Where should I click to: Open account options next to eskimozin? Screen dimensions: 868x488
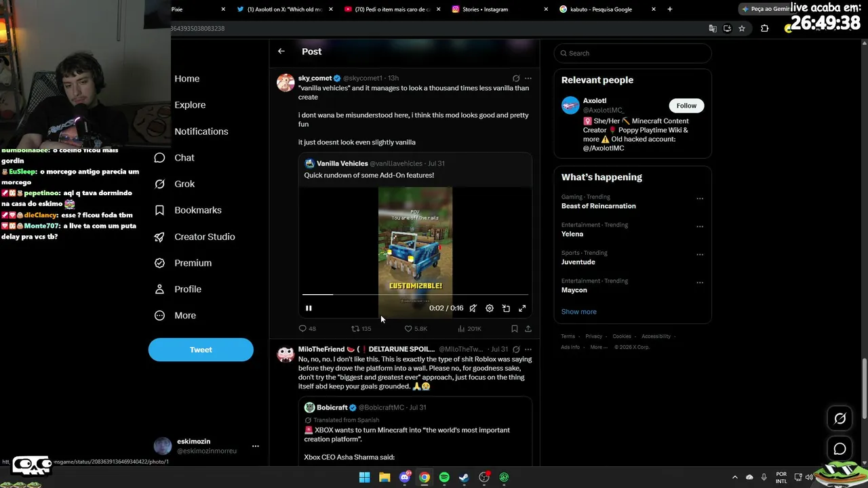(256, 446)
